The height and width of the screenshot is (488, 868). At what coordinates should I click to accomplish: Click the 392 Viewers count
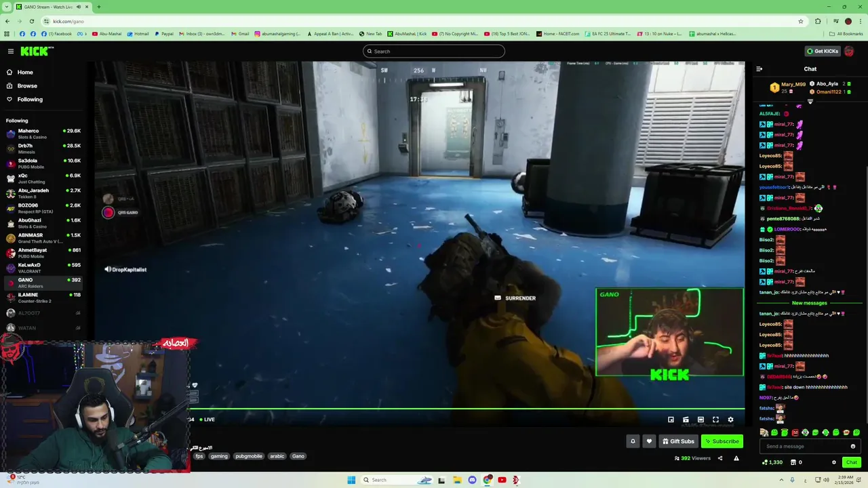(x=692, y=458)
